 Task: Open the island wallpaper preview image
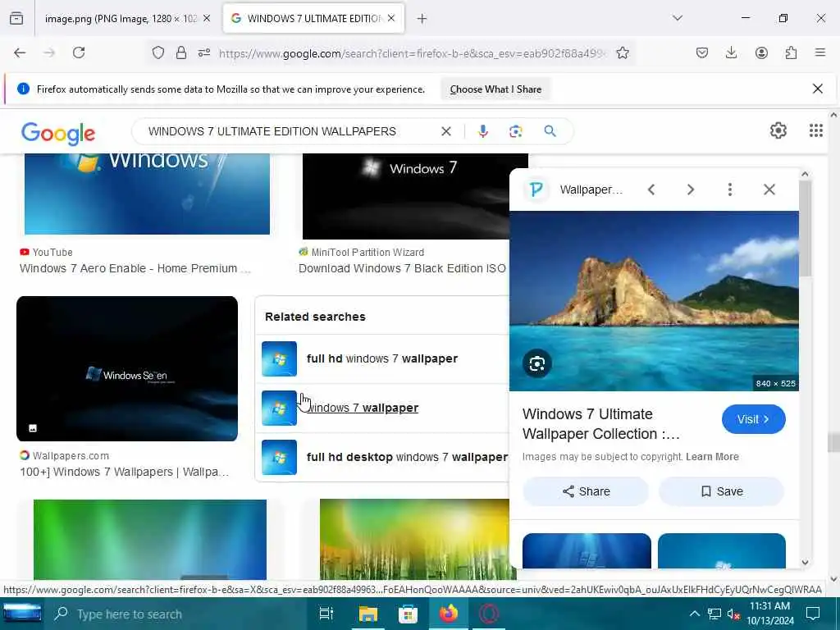click(x=654, y=300)
